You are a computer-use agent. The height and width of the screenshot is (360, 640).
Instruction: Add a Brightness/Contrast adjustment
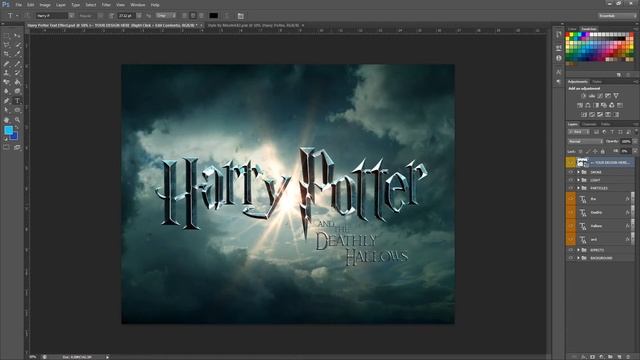[583, 96]
